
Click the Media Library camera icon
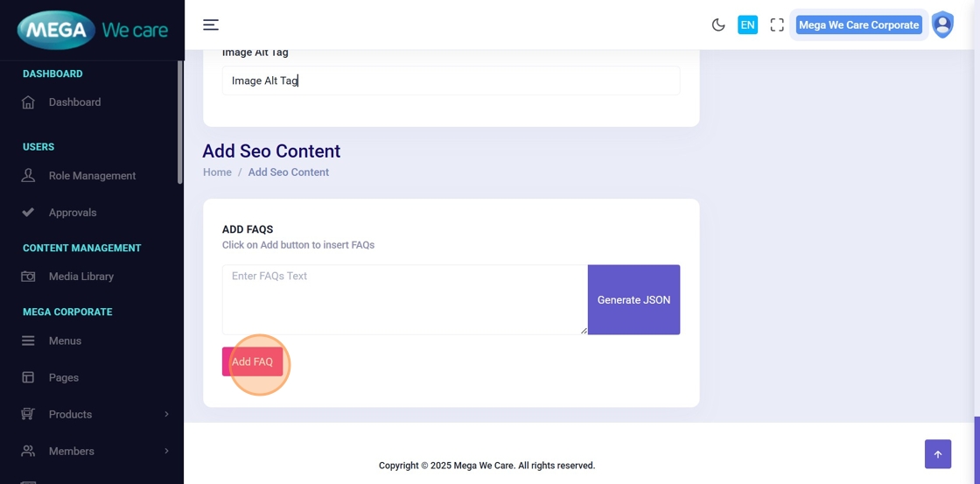28,277
